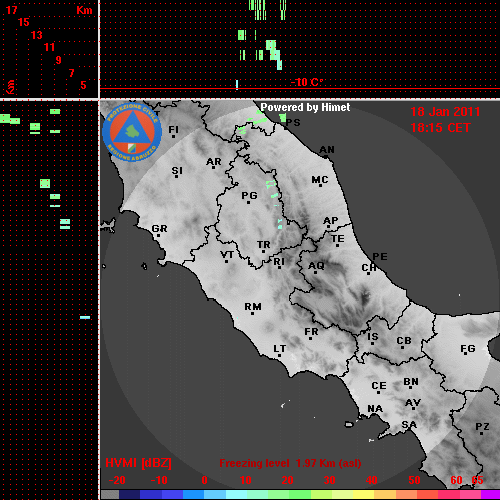Click the dark navy swatch on the dBZ scale

pos(130,495)
